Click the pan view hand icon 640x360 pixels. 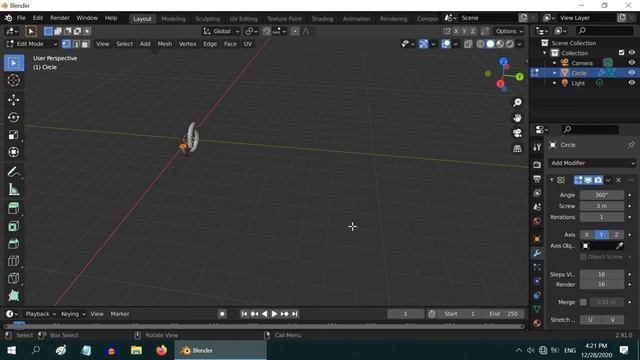[x=517, y=118]
